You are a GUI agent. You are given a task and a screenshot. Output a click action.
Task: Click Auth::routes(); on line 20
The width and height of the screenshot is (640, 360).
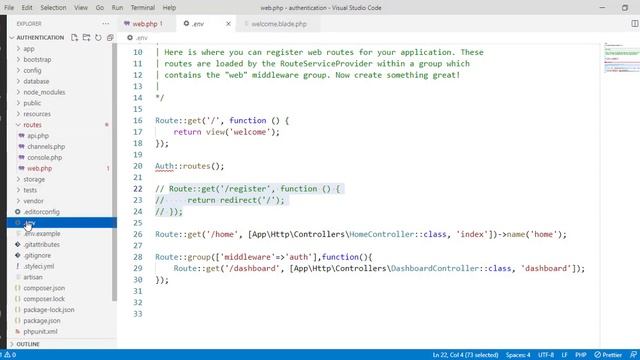click(x=189, y=166)
